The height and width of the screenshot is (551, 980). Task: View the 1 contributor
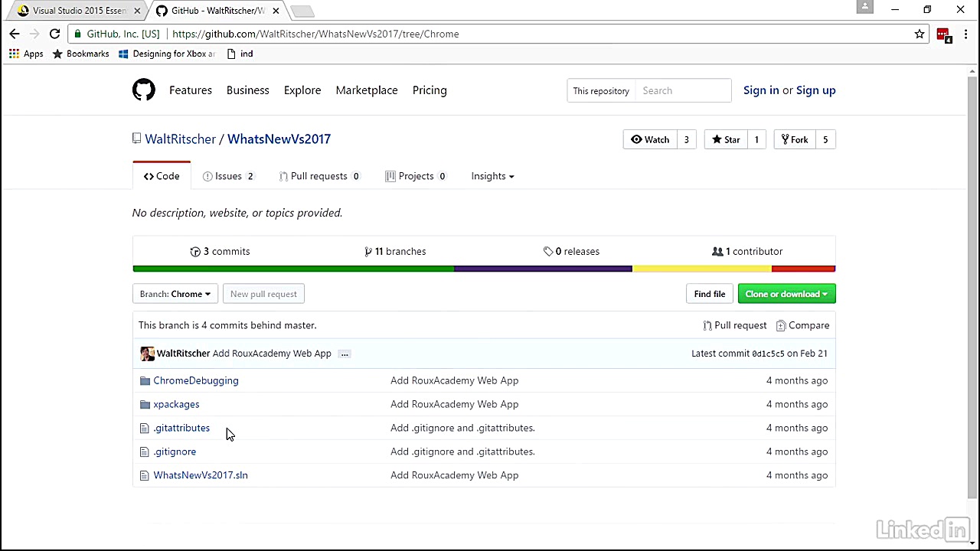pyautogui.click(x=747, y=251)
